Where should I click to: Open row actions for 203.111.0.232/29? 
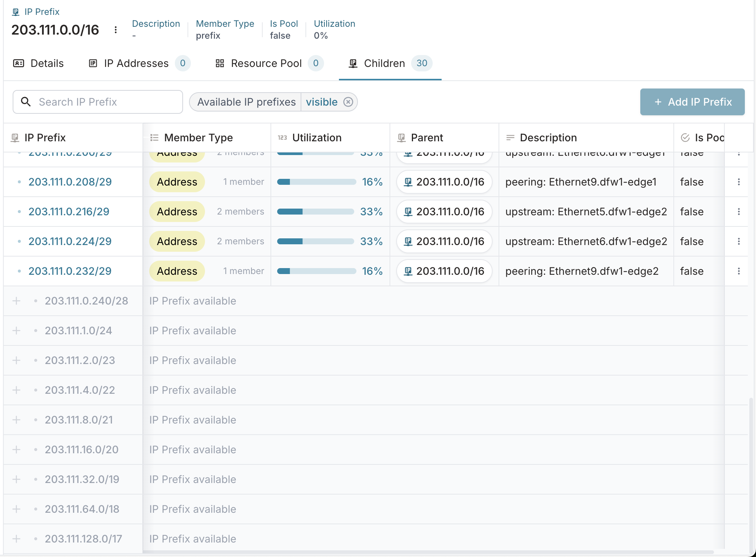pyautogui.click(x=739, y=271)
